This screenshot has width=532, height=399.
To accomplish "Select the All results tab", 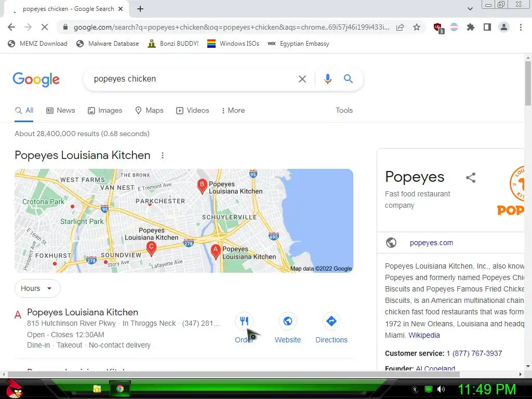I will (x=24, y=110).
